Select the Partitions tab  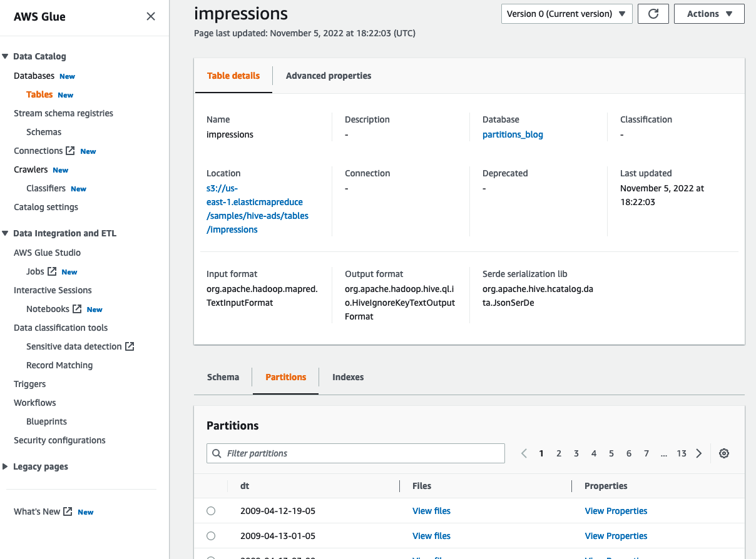click(x=286, y=377)
